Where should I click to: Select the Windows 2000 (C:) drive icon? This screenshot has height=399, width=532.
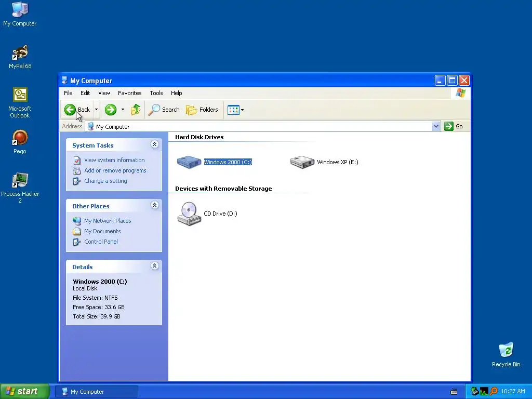point(189,162)
